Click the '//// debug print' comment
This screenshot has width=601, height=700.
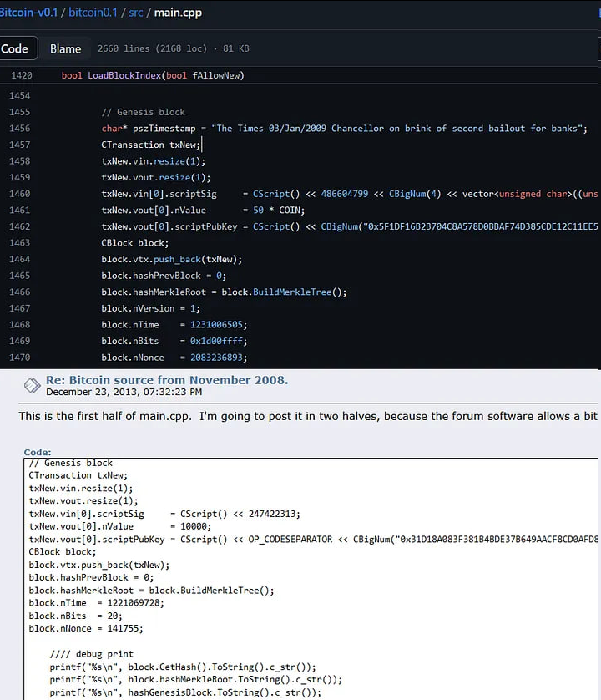pyautogui.click(x=92, y=654)
